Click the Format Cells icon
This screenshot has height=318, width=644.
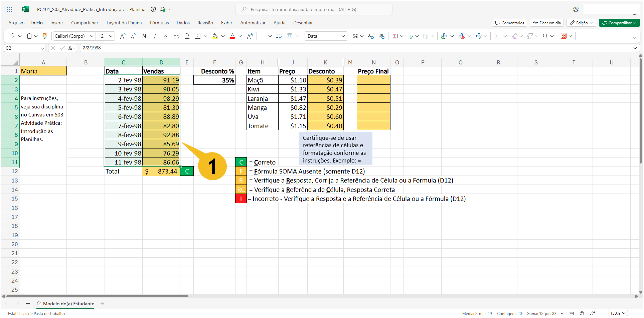[479, 36]
